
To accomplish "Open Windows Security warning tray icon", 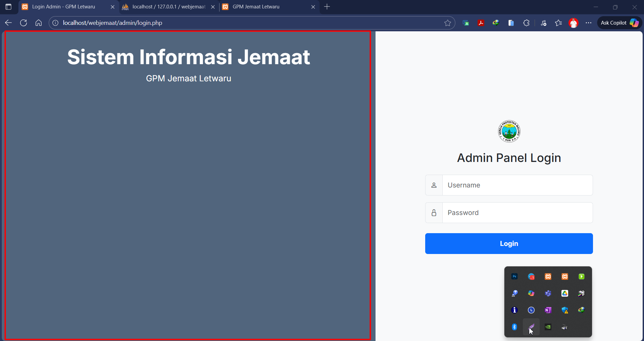I will point(565,310).
